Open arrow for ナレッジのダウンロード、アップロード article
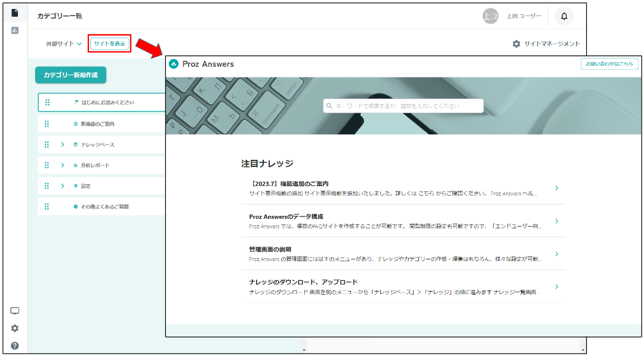Image resolution: width=644 pixels, height=356 pixels. (x=557, y=287)
